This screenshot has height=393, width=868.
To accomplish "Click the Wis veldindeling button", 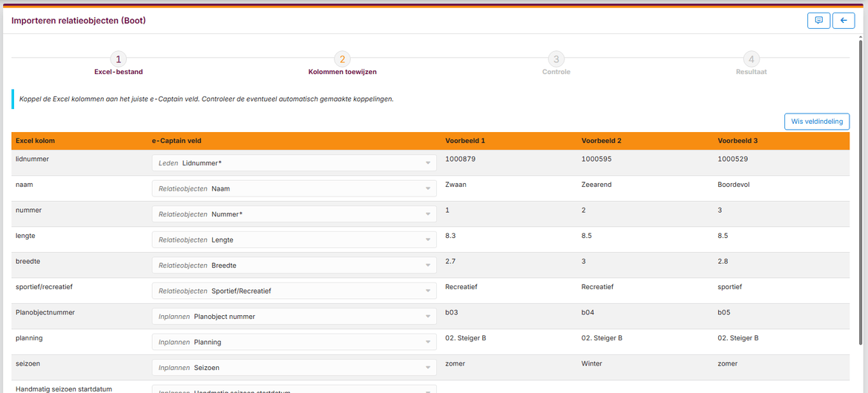I will click(x=816, y=122).
